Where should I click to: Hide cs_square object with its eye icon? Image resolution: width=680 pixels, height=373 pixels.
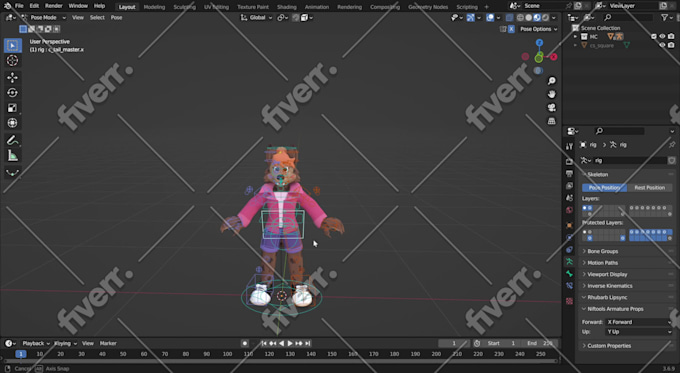coord(662,45)
